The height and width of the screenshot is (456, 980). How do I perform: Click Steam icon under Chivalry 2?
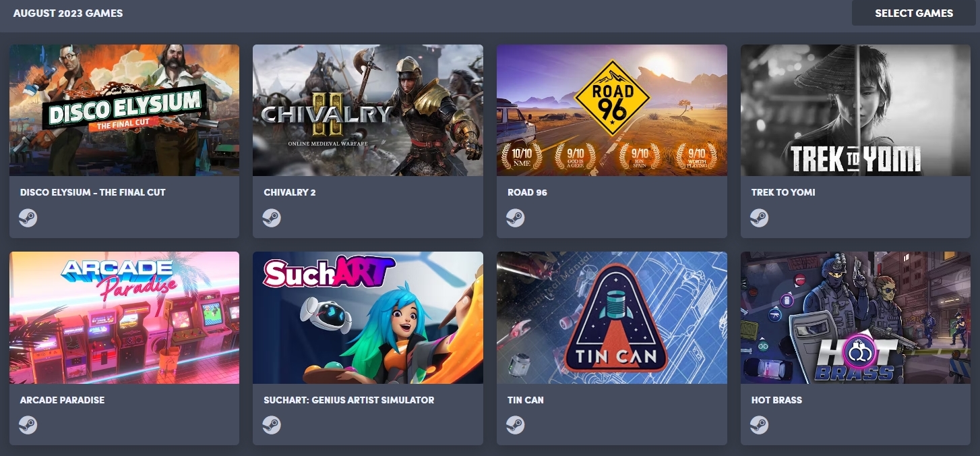click(272, 218)
